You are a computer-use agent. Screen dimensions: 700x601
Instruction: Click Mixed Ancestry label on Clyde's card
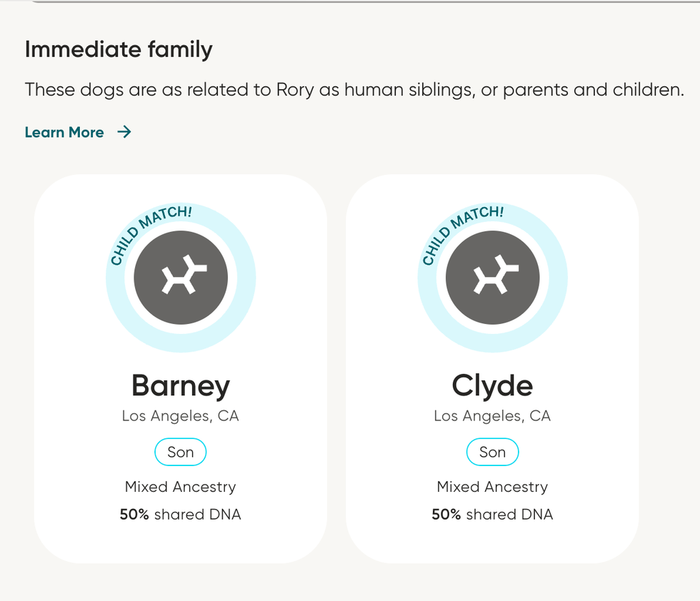coord(492,487)
